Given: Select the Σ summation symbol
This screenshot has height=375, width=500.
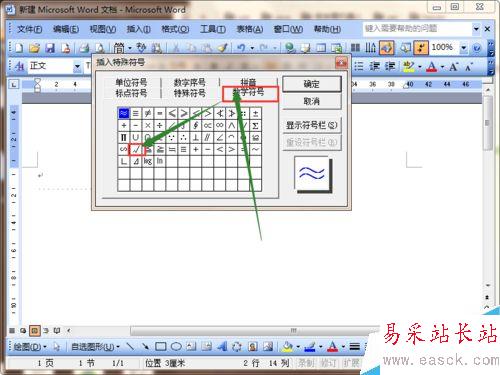Looking at the screenshot, I should tap(255, 126).
